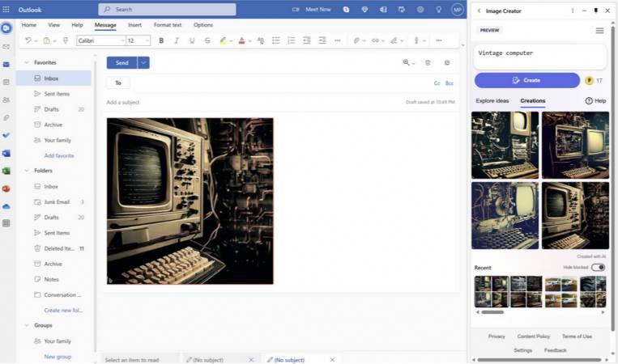
Task: Click the discard draft trash icon
Action: (x=428, y=62)
